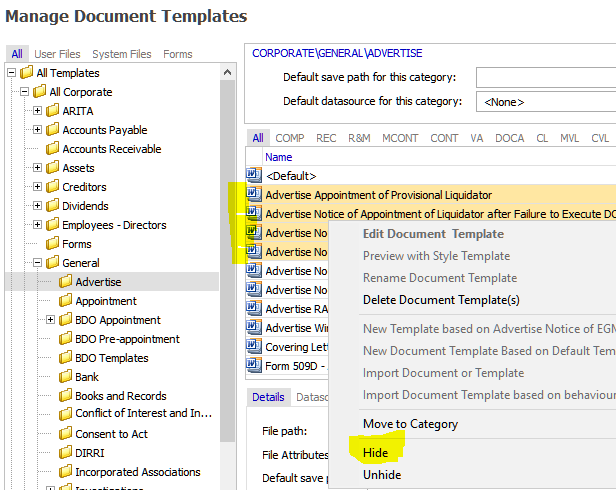The height and width of the screenshot is (490, 616).
Task: Expand the Creditors folder node
Action: pyautogui.click(x=38, y=187)
